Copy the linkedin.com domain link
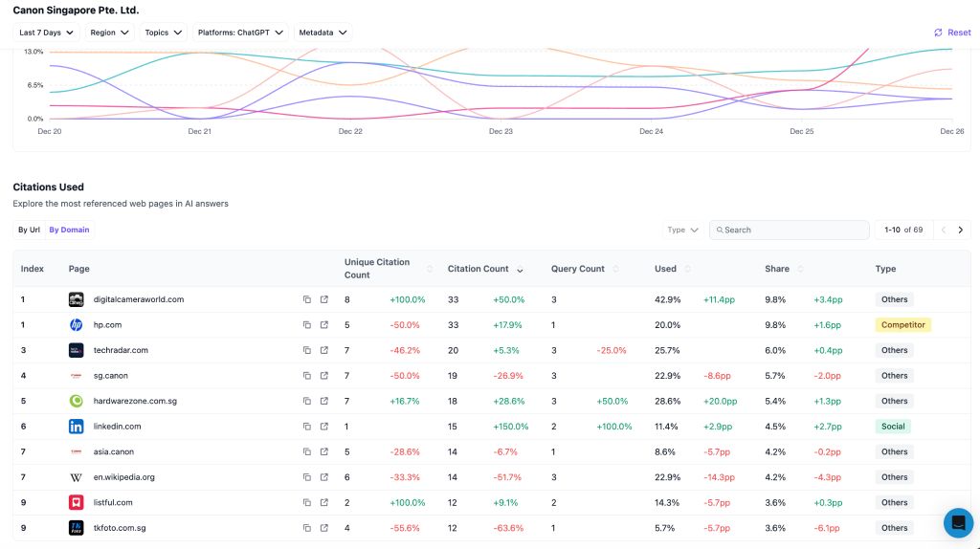 307,427
